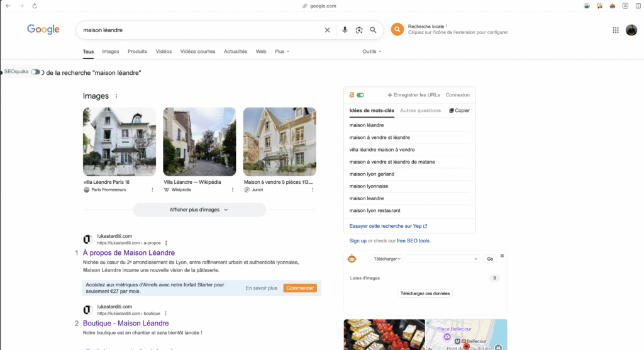Open the Plus dropdown in search tabs
The image size is (644, 350).
click(x=282, y=52)
